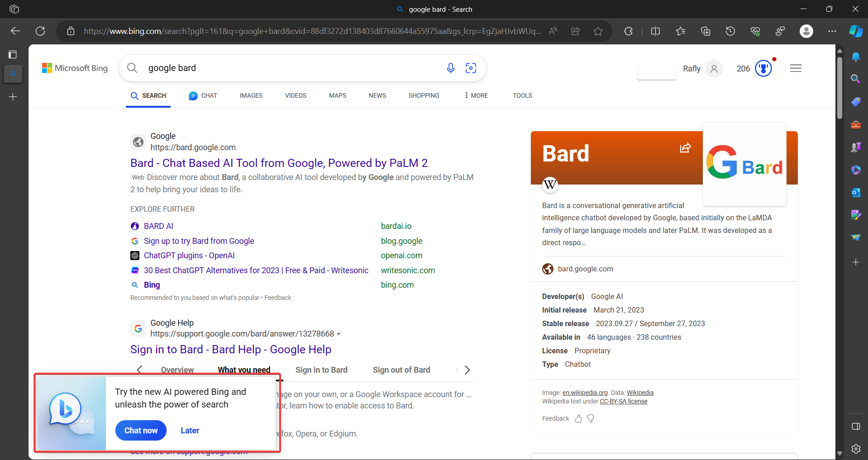Switch to the IMAGES search tab
This screenshot has height=460, width=868.
click(x=251, y=95)
